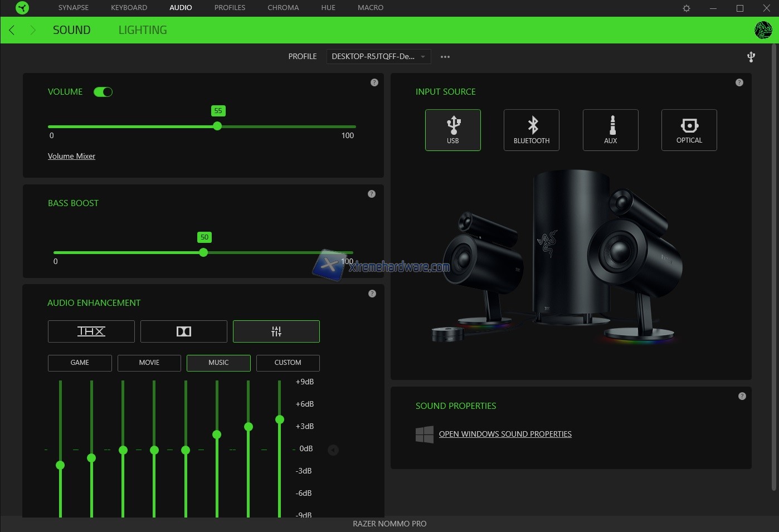Open the settings gear
779x532 pixels.
(x=687, y=8)
